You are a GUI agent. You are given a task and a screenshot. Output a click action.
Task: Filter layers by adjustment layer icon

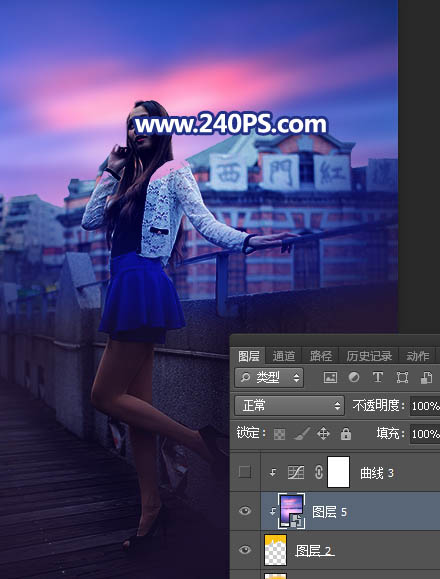coord(354,377)
